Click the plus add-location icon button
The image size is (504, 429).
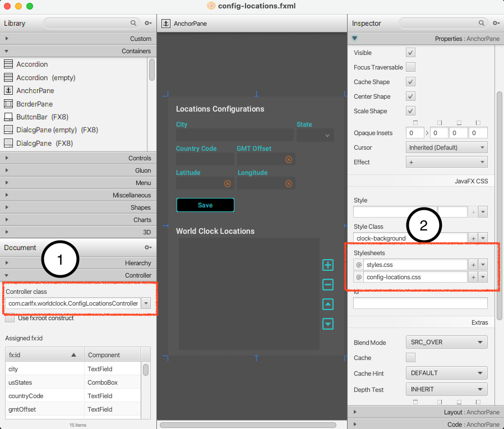tap(328, 265)
